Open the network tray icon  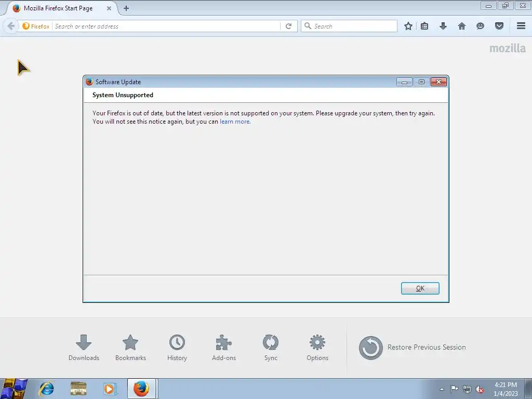(x=467, y=389)
